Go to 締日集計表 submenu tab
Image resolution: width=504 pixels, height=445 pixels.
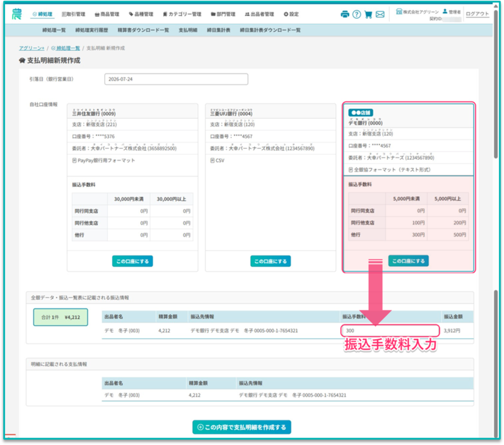point(219,30)
